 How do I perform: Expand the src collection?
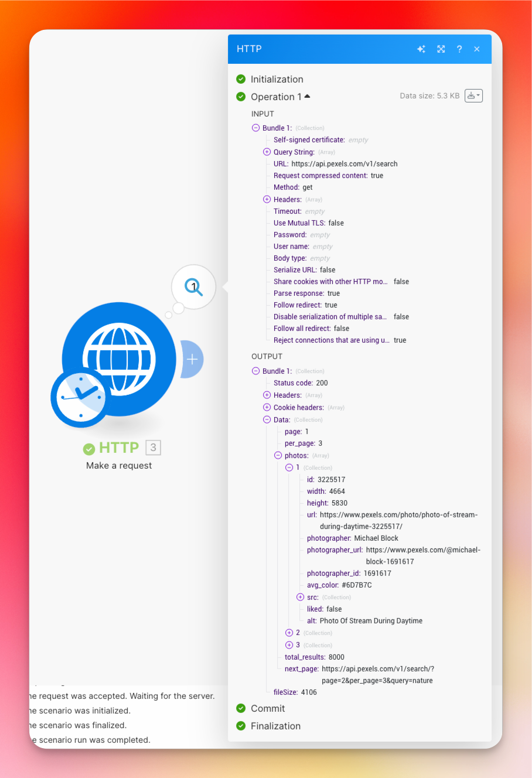(x=301, y=597)
